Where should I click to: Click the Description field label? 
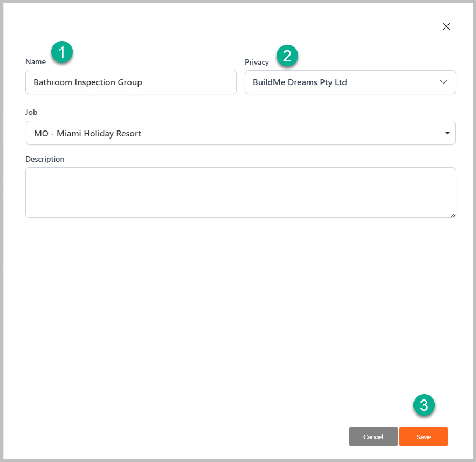click(x=45, y=159)
